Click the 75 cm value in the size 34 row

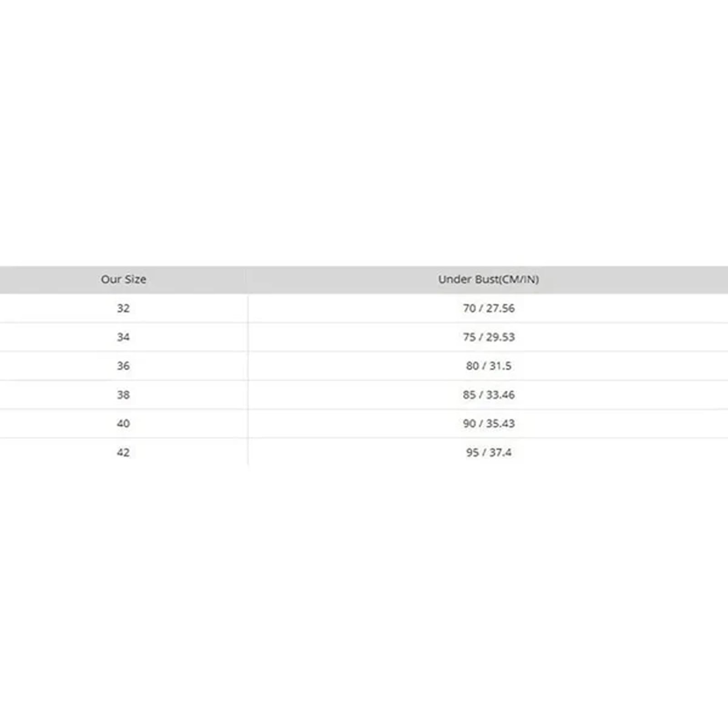(470, 337)
